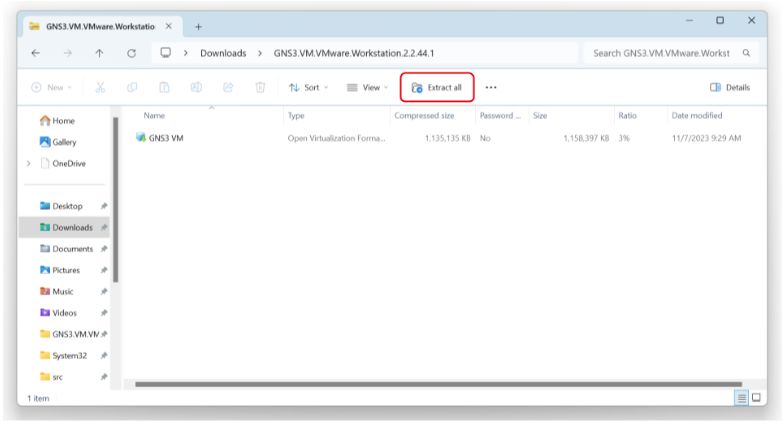Click the Open Virtualization Forma... type cell
This screenshot has height=422, width=782.
[336, 138]
